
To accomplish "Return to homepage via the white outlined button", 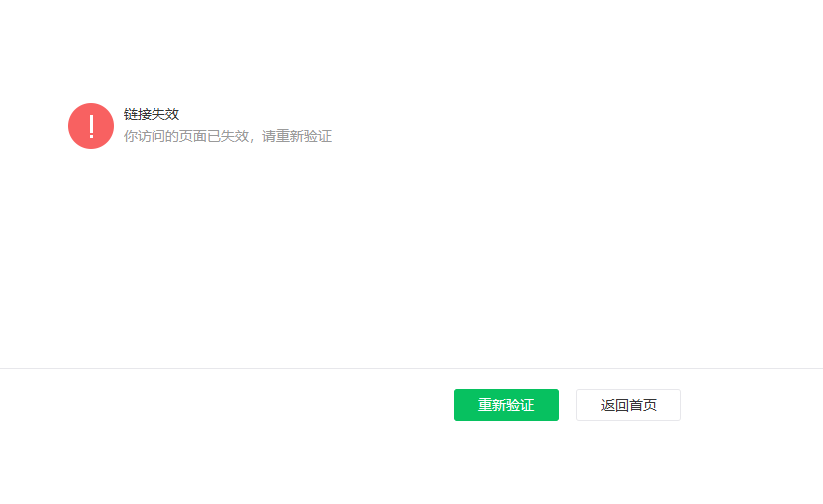I will pyautogui.click(x=628, y=405).
